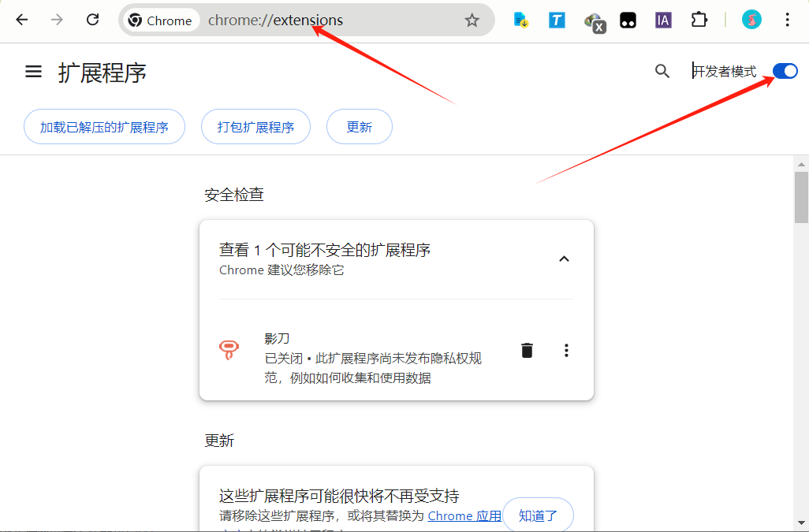Open the Chrome profile avatar
Image resolution: width=809 pixels, height=532 pixels.
point(751,20)
